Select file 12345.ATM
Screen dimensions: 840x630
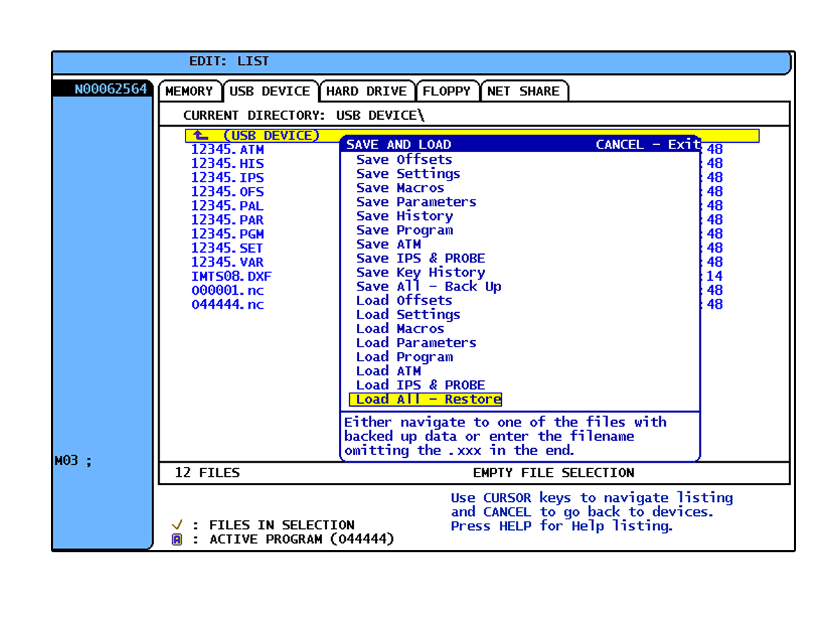coord(227,150)
